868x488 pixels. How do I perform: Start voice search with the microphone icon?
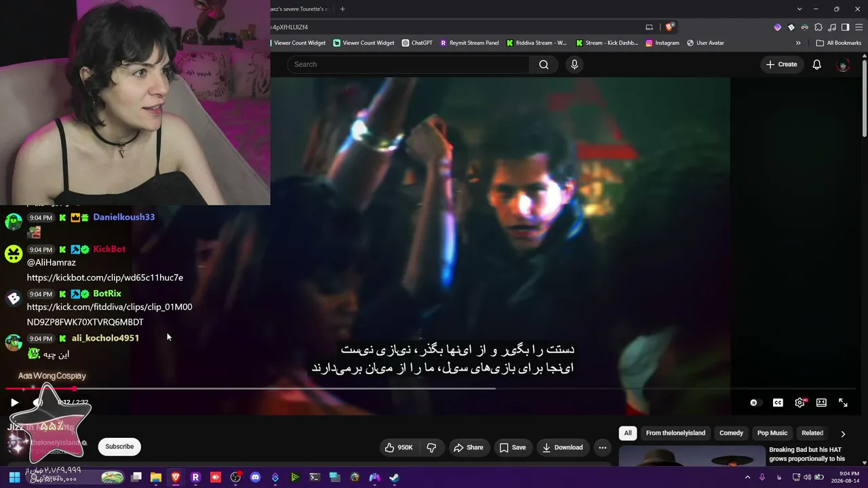point(574,64)
